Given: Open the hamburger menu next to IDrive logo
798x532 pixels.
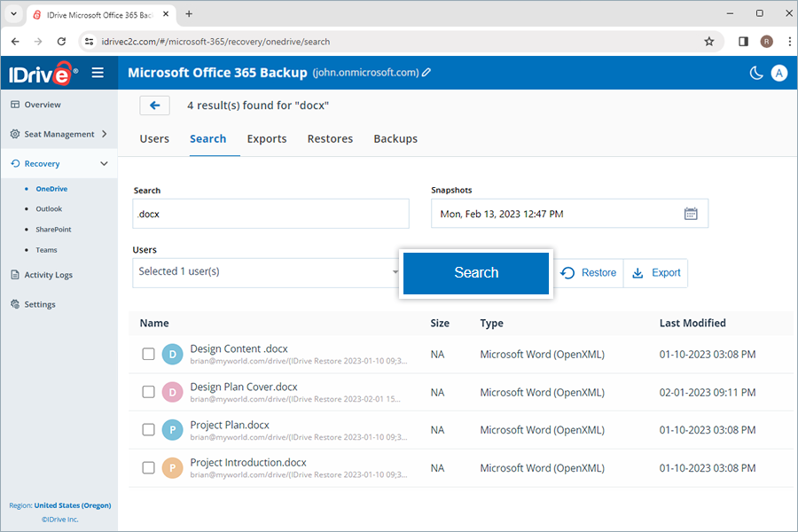Looking at the screenshot, I should tap(98, 73).
